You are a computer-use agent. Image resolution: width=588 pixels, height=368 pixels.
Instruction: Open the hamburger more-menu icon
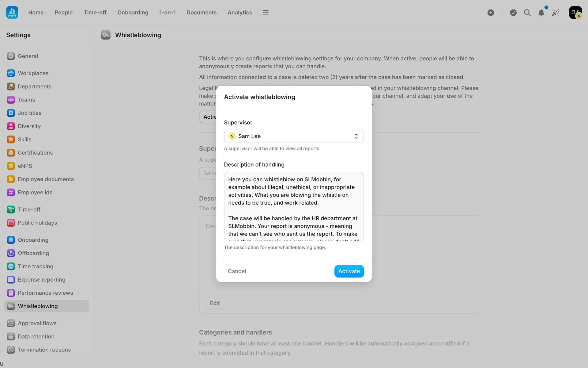266,13
